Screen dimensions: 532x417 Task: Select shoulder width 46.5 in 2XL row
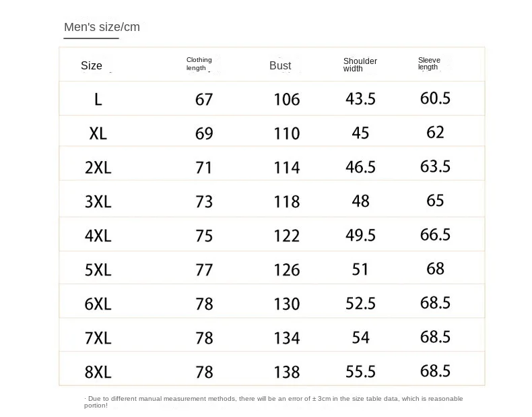360,167
